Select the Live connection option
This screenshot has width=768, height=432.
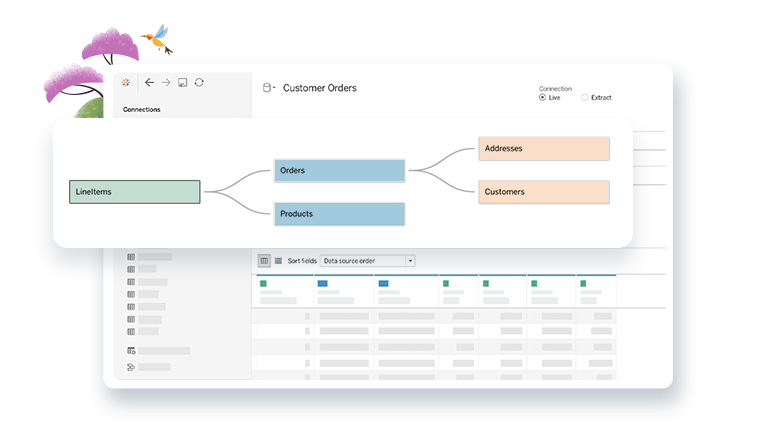coord(543,98)
